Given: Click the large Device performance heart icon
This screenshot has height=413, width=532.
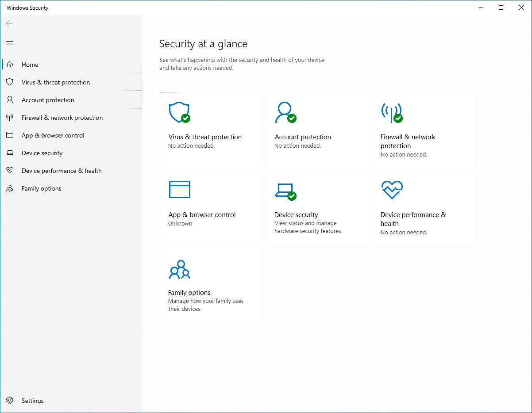Looking at the screenshot, I should tap(392, 190).
